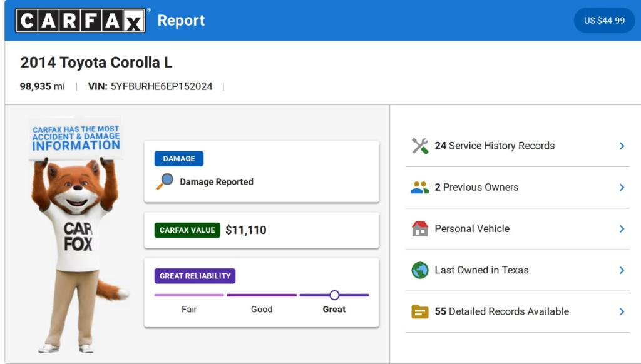Click the 'Great' reliability label

click(x=334, y=309)
